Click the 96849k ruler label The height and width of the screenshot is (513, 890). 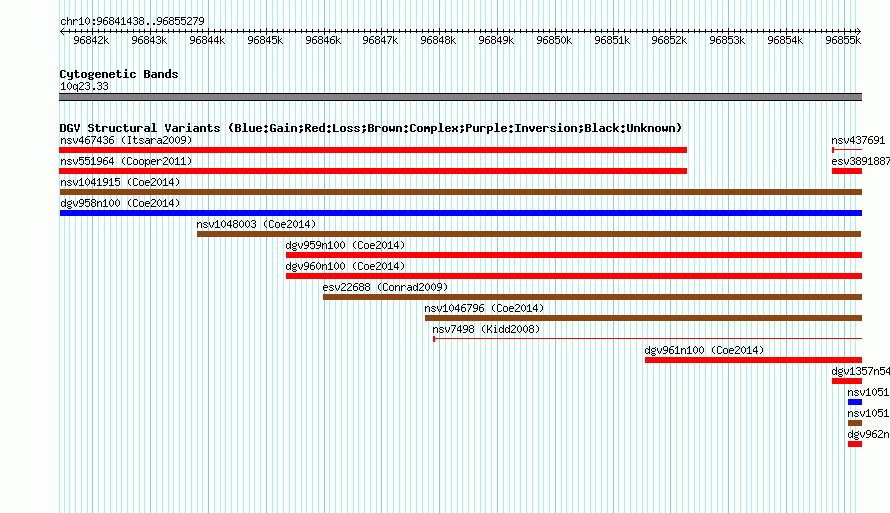[496, 40]
